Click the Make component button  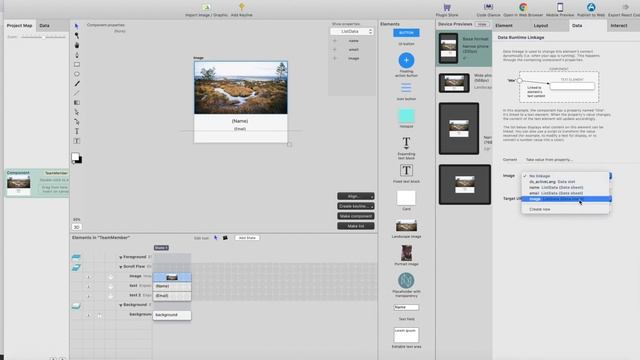[356, 216]
